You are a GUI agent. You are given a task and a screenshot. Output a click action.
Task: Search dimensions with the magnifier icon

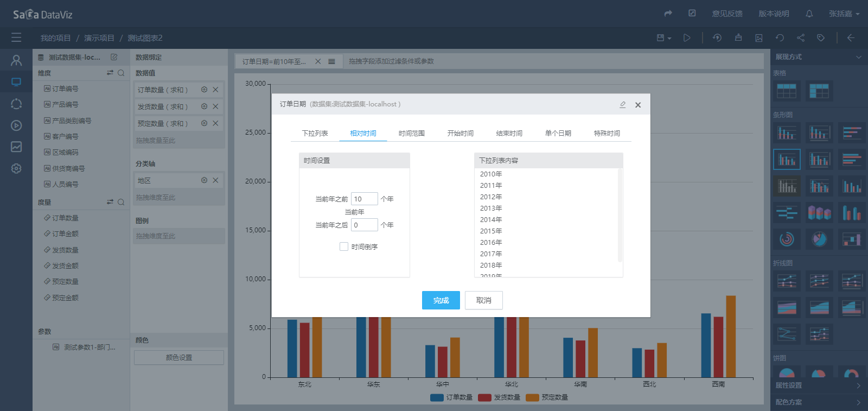(121, 73)
